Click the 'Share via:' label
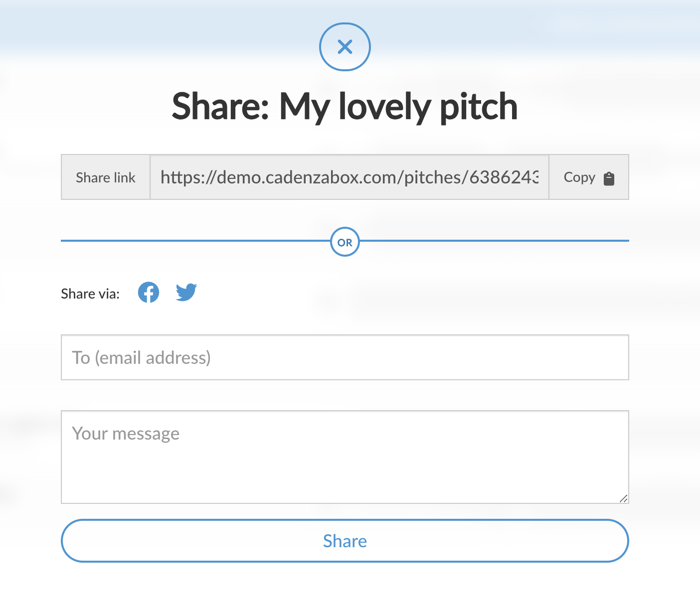This screenshot has width=700, height=612. coord(90,294)
